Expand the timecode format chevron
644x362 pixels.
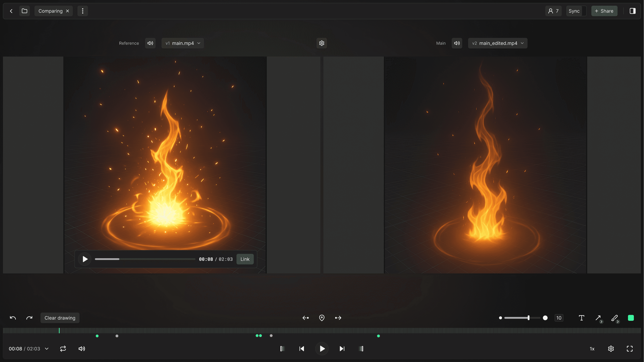(47, 349)
